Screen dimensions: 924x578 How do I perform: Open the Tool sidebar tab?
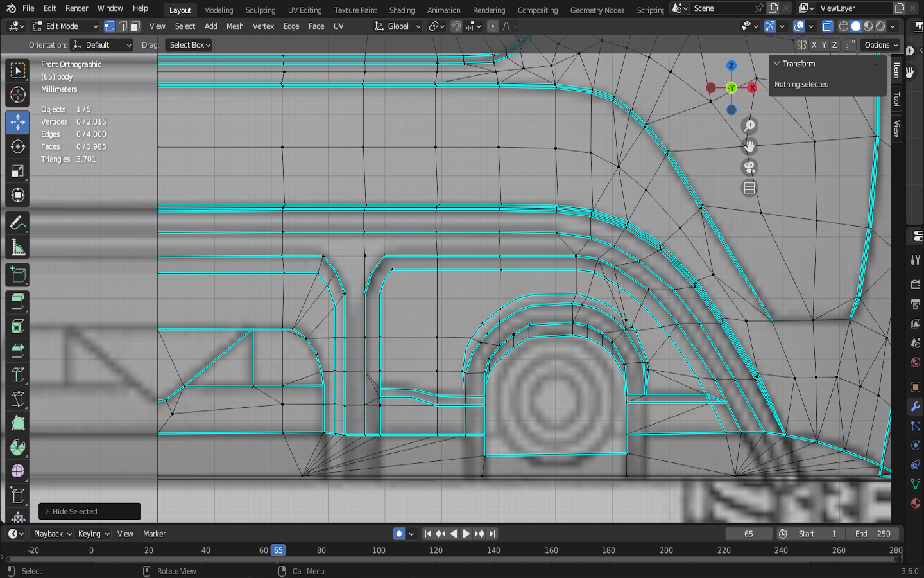tap(897, 99)
